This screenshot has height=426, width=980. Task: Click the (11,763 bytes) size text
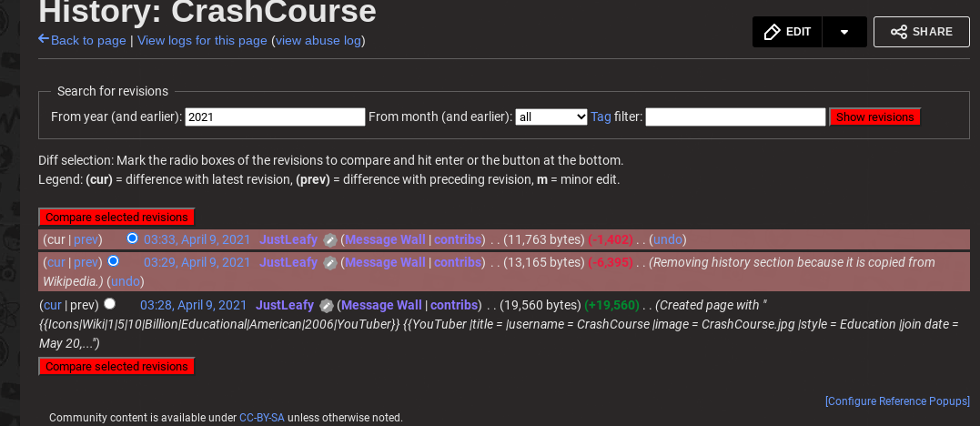tap(544, 239)
